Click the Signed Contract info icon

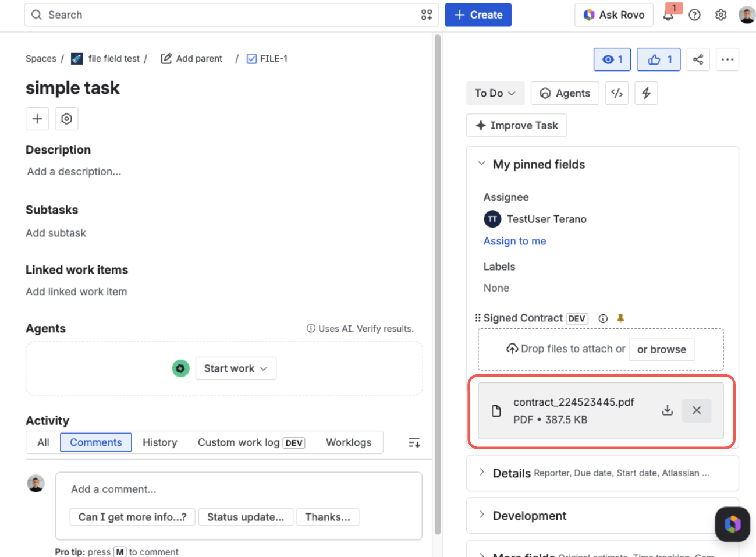(x=603, y=318)
